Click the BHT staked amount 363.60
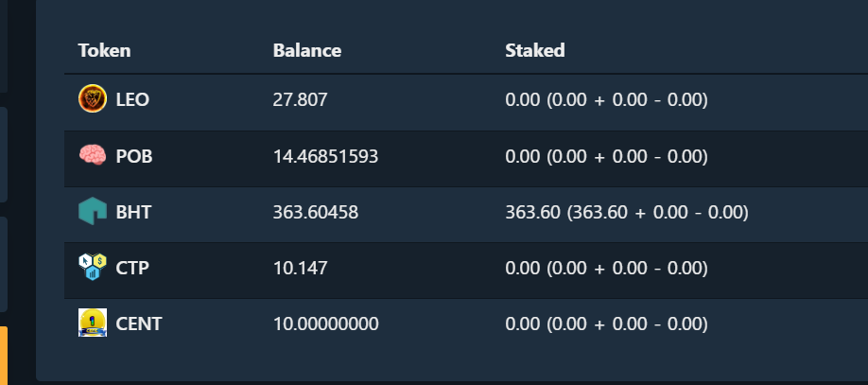 click(532, 212)
